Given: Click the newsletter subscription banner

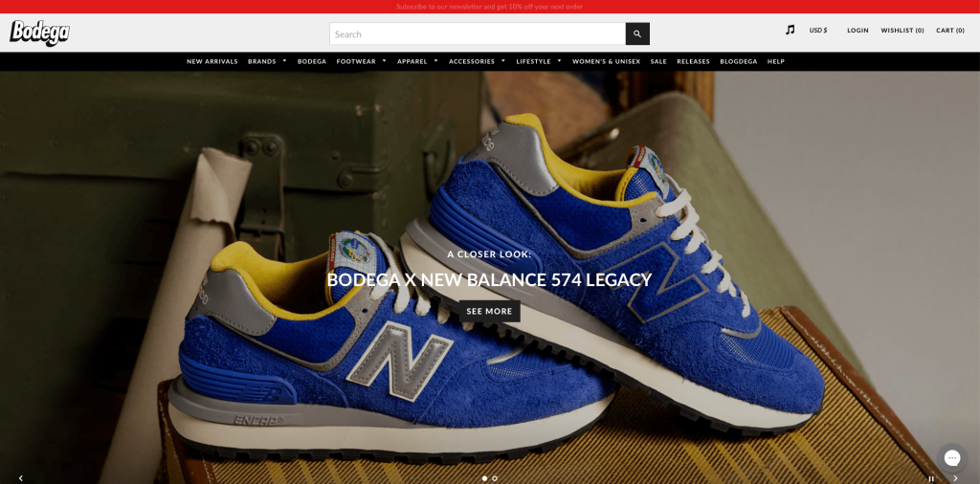Looking at the screenshot, I should (489, 7).
